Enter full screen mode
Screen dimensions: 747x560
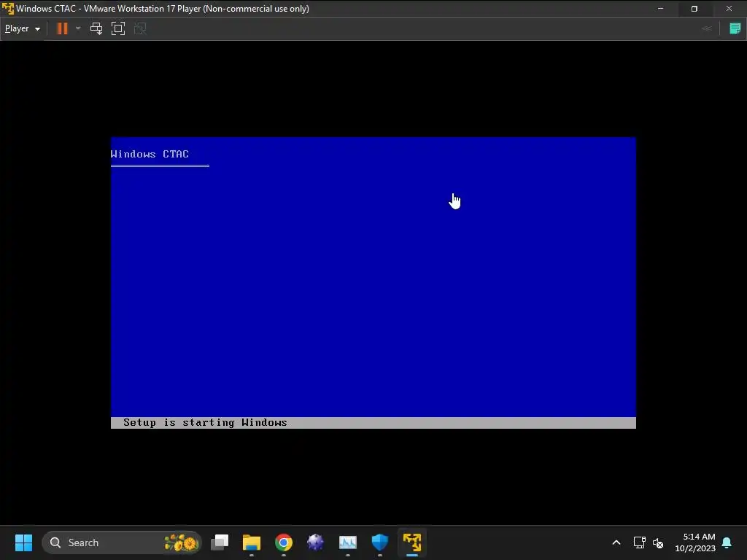(117, 28)
